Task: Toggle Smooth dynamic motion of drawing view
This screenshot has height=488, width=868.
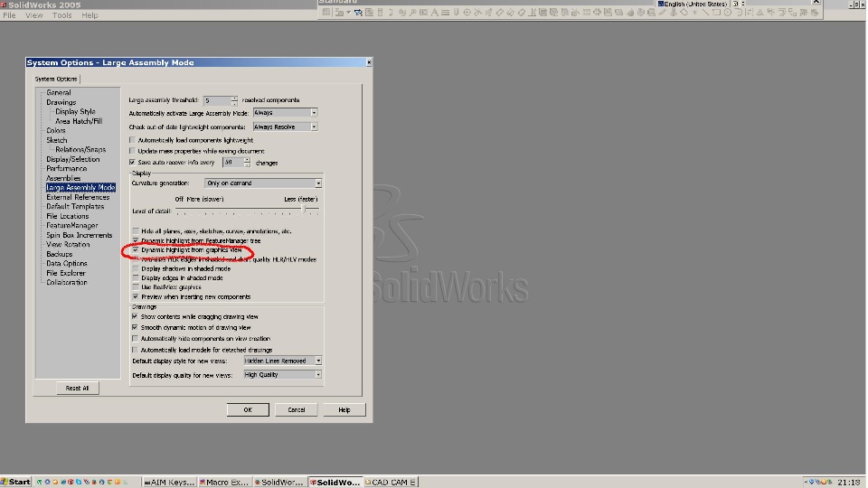Action: 135,327
